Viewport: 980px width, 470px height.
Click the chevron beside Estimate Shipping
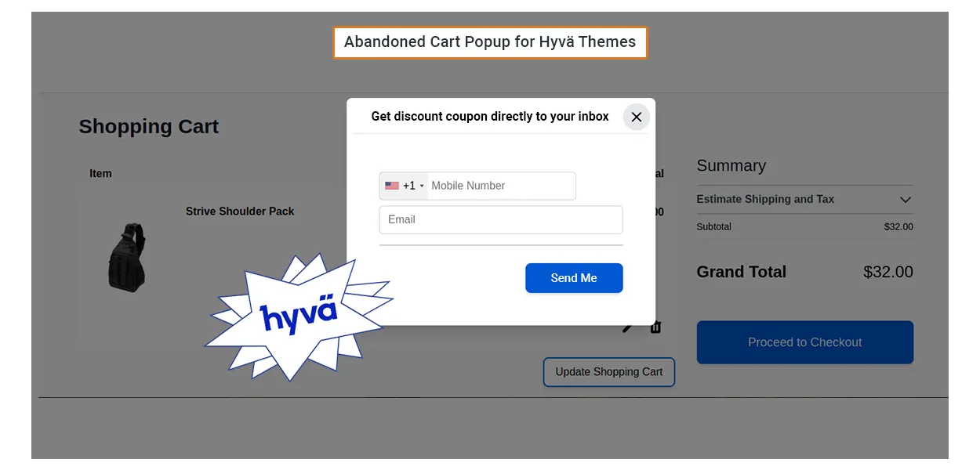click(x=906, y=200)
